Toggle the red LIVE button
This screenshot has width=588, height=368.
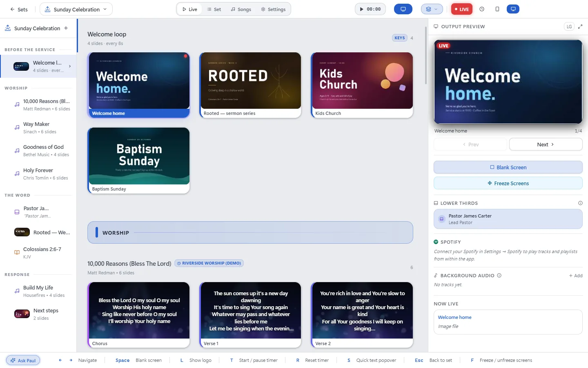tap(462, 9)
